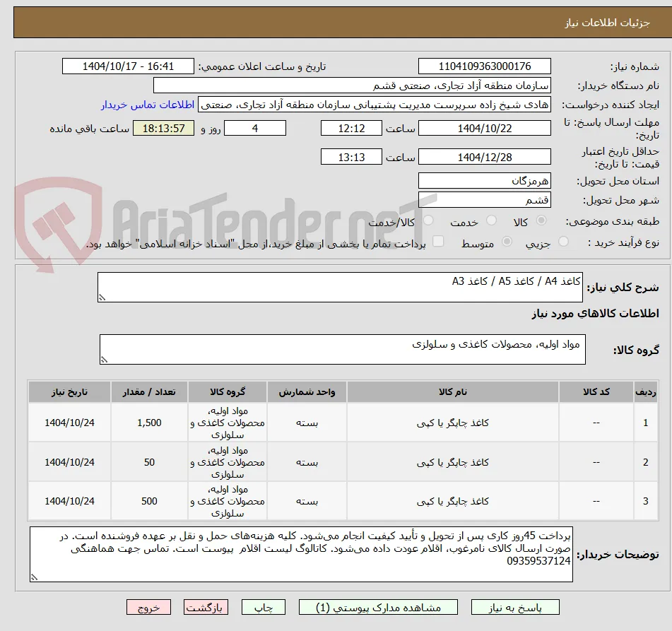
Task: Click کاغذ چاپگر یا کپی in row 3
Action: 452,501
